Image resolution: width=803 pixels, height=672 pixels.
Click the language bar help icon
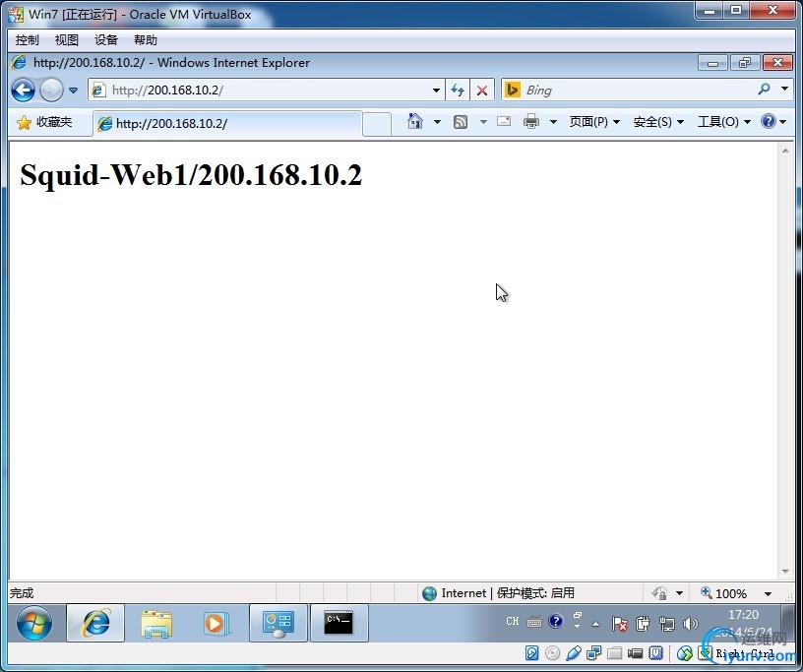point(556,621)
